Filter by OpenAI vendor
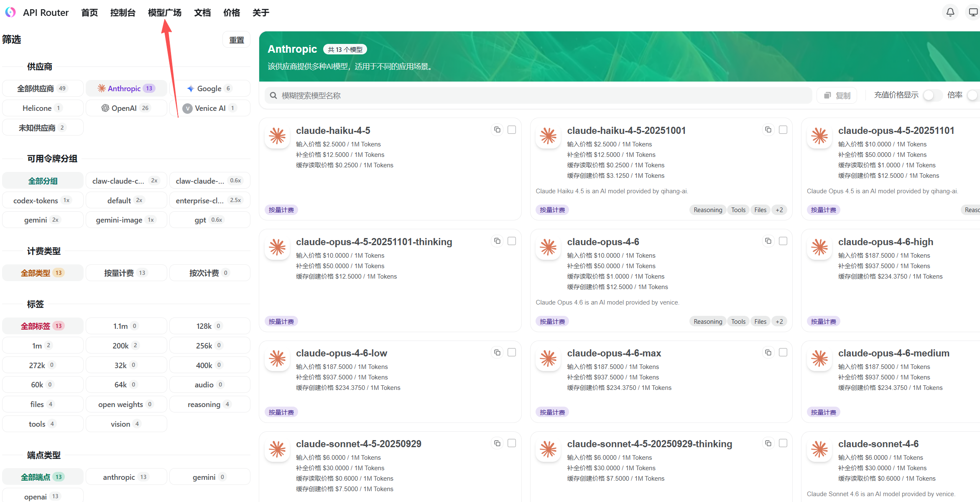The height and width of the screenshot is (502, 980). coord(126,108)
